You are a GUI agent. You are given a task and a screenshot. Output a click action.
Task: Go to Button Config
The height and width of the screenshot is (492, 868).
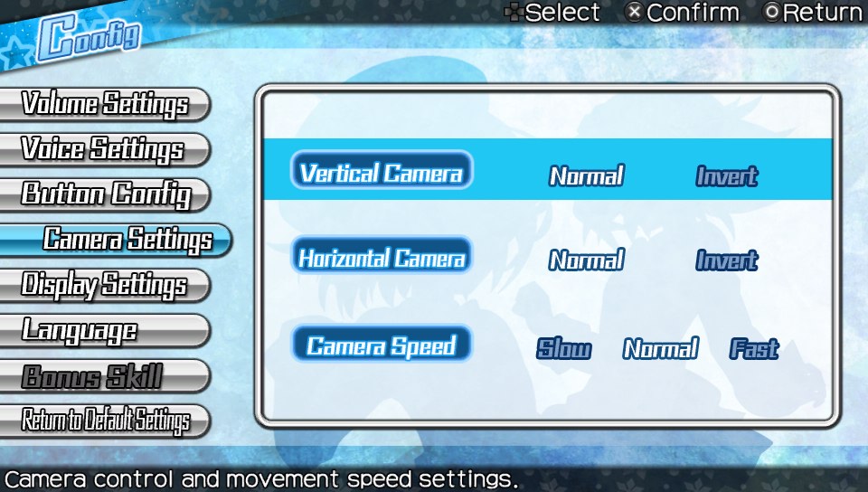105,194
